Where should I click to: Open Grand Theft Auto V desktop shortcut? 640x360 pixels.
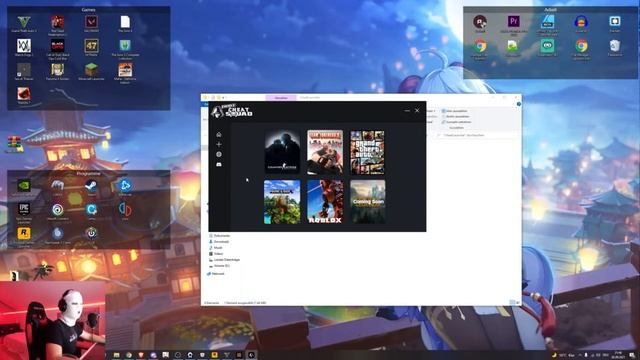[x=24, y=24]
